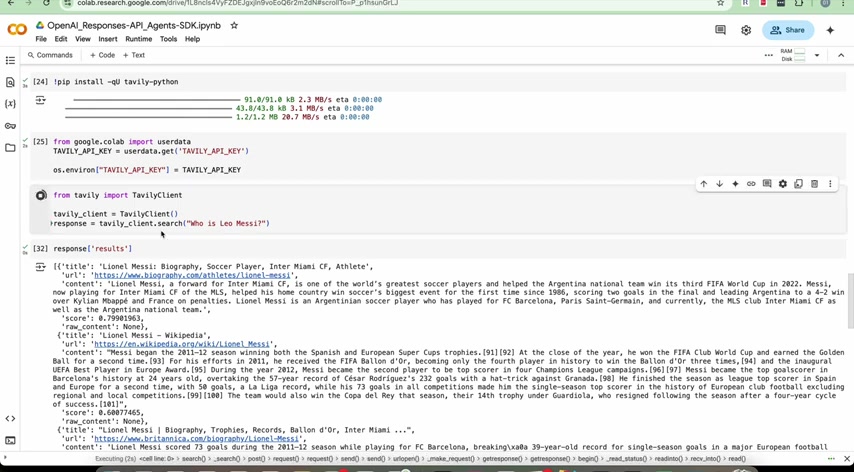
Task: Rename notebook title OpenAI_Responses-API_Agents-SDK.ipynb
Action: click(x=134, y=26)
